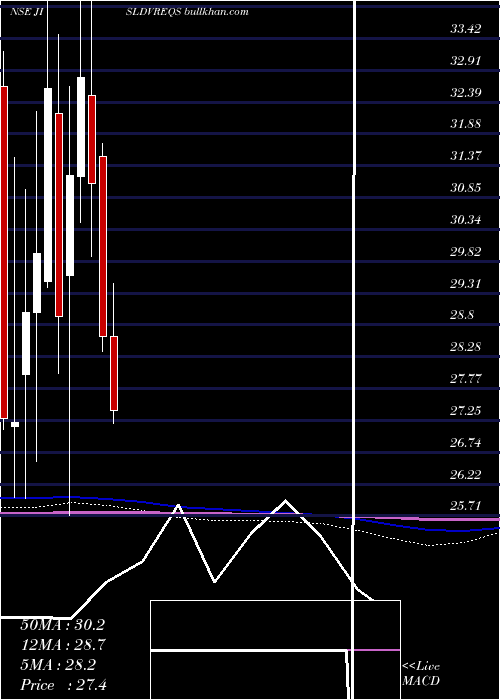This screenshot has width=500, height=700.
Task: Click the 30.34 price axis label
Action: tap(466, 220)
